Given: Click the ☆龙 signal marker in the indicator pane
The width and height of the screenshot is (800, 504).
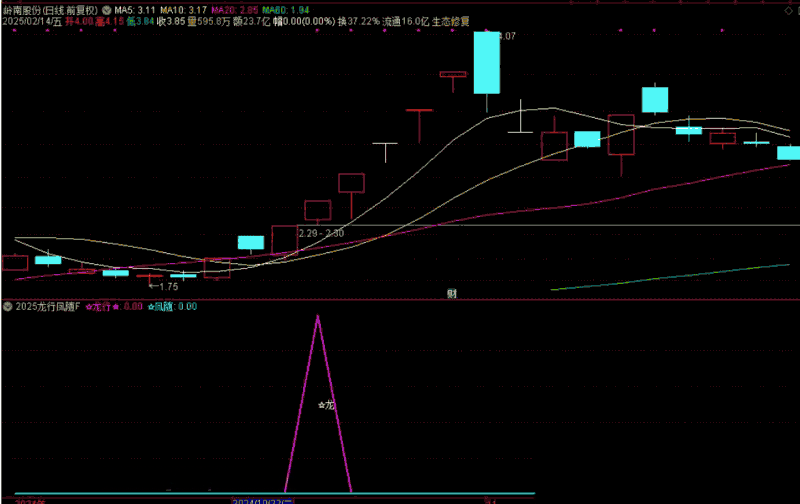Looking at the screenshot, I should (x=326, y=405).
